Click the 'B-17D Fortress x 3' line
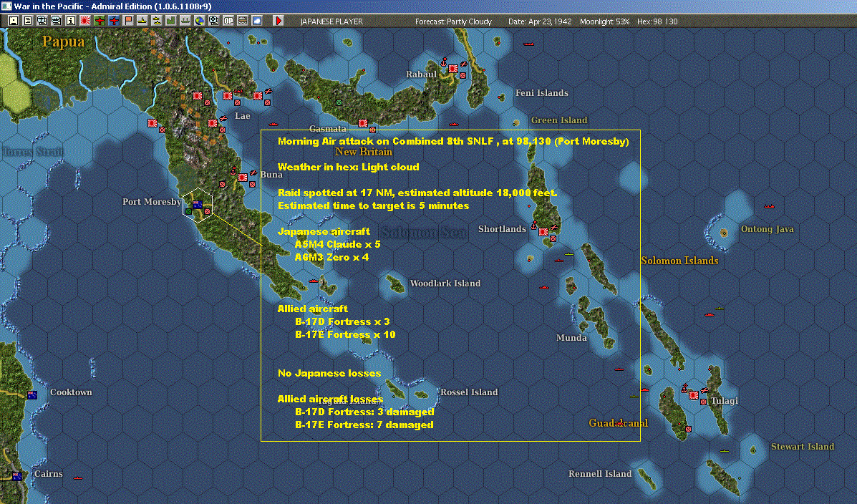 click(342, 321)
